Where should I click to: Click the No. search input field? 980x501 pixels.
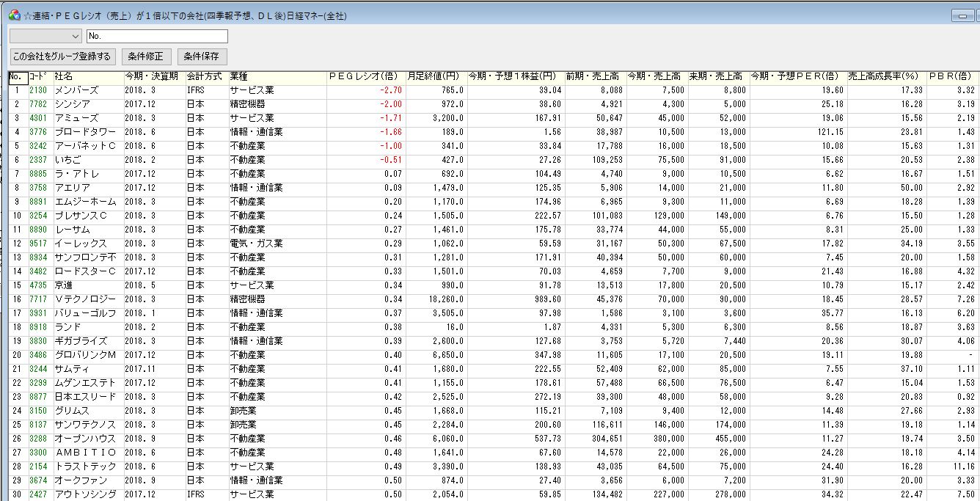point(157,36)
